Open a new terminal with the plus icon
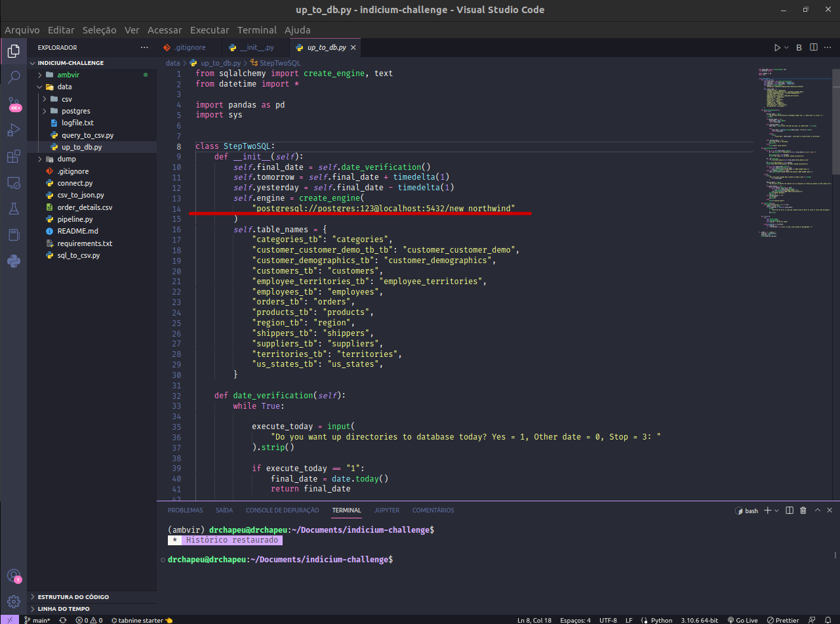Image resolution: width=840 pixels, height=624 pixels. 767,510
